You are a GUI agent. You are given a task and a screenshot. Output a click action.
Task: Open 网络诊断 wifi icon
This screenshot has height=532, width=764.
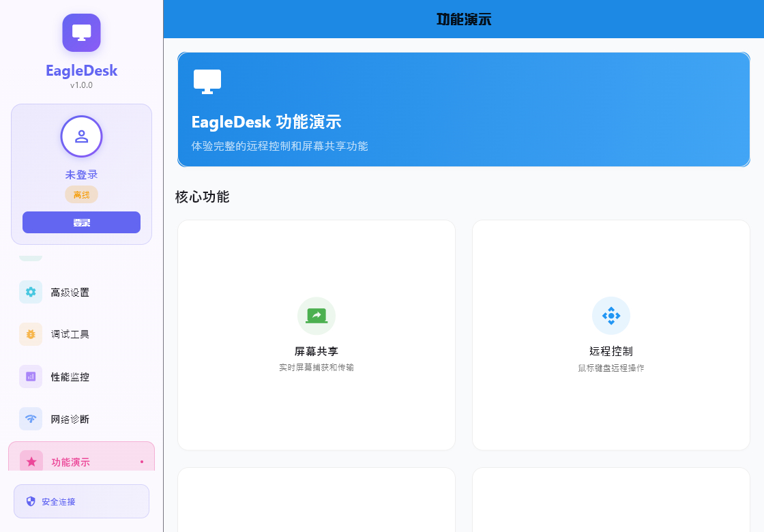[30, 419]
